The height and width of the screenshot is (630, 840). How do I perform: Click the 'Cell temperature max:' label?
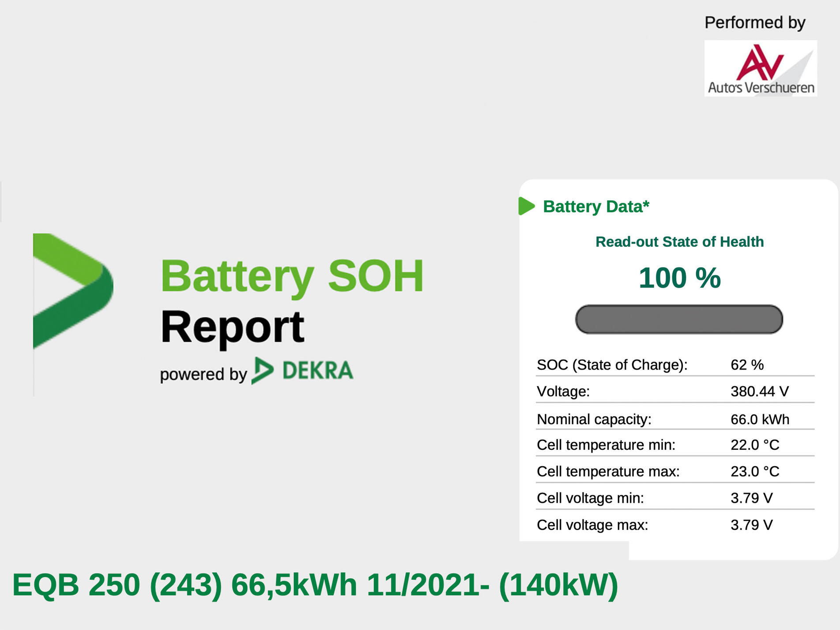pos(608,471)
